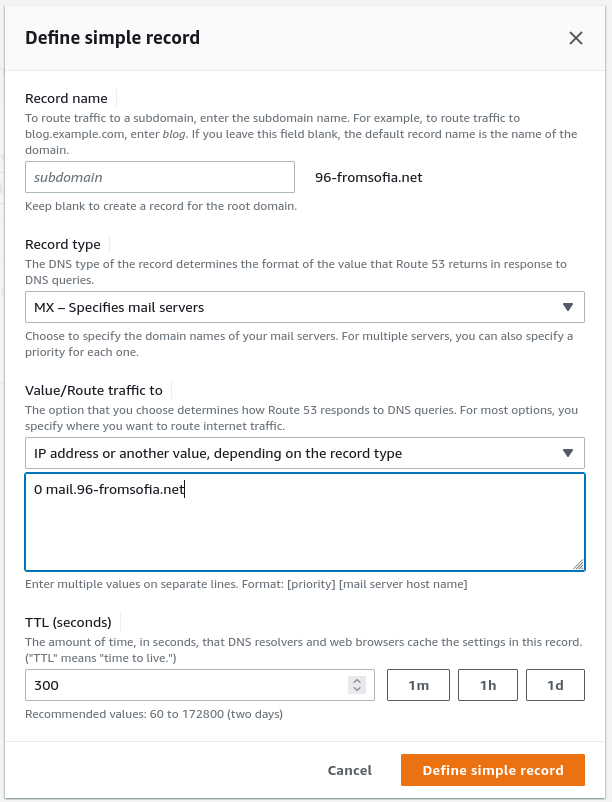The width and height of the screenshot is (612, 802).
Task: Click the Record name label
Action: click(66, 98)
